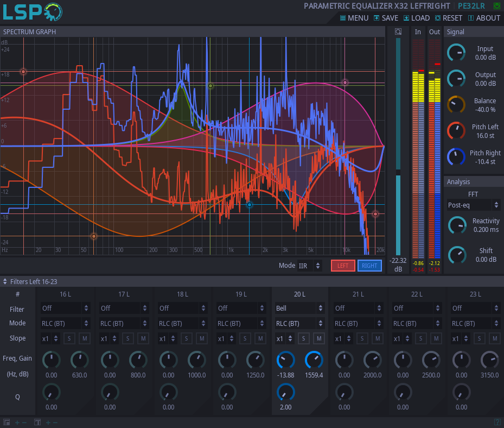Open the 17 L RLC (BT) mode dropdown

tap(124, 323)
